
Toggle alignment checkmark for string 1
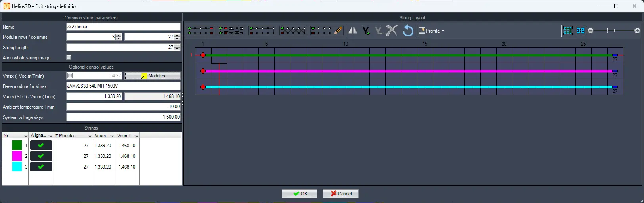click(x=41, y=146)
